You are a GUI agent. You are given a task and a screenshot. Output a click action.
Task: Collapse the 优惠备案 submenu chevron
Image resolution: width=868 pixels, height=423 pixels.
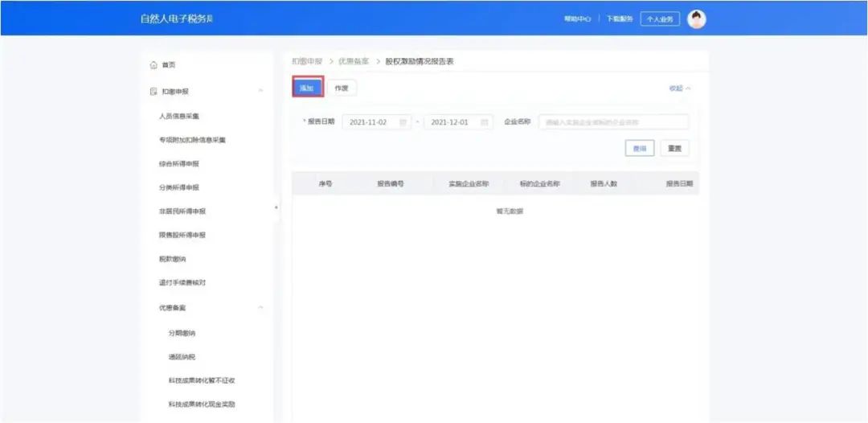click(260, 307)
